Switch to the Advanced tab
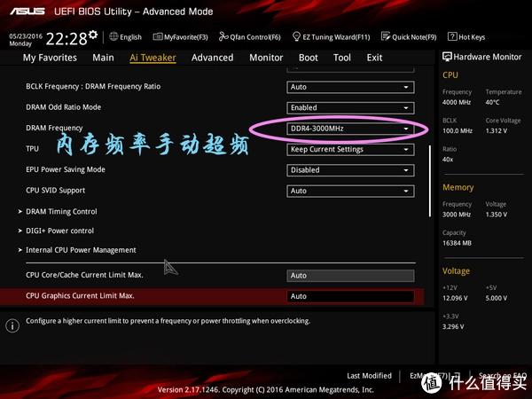Image resolution: width=532 pixels, height=399 pixels. (x=212, y=58)
